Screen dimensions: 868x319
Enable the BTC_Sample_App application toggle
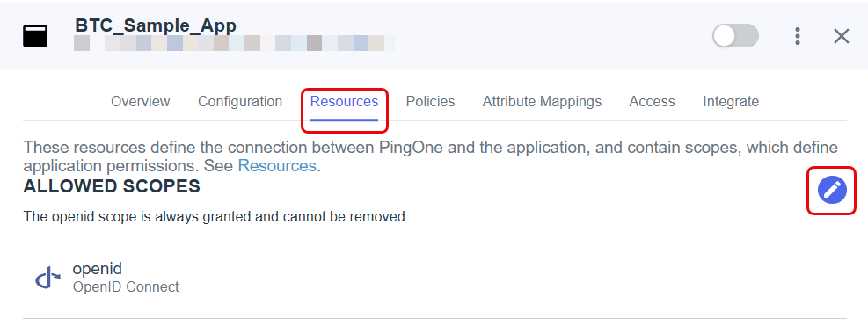click(x=735, y=36)
